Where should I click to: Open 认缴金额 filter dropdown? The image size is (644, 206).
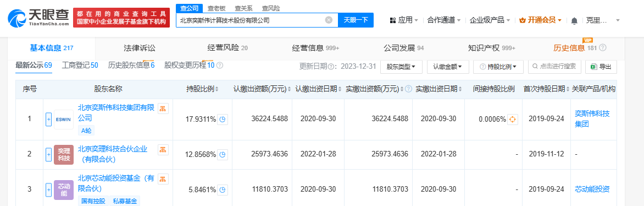tap(447, 66)
